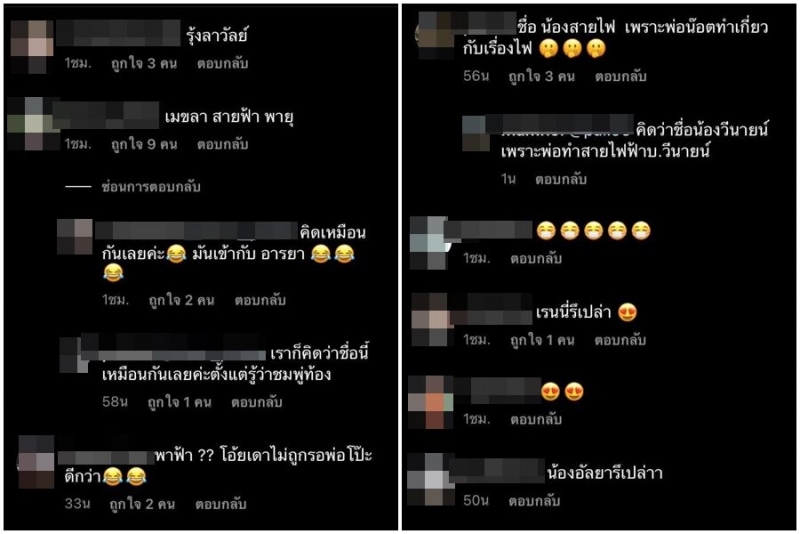View ถูกใจ 9 คน likes list
Viewport: 800px width, 534px height.
click(x=144, y=144)
